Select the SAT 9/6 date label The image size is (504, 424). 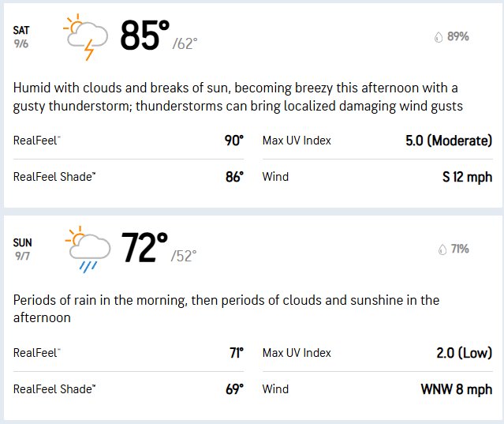[21, 37]
